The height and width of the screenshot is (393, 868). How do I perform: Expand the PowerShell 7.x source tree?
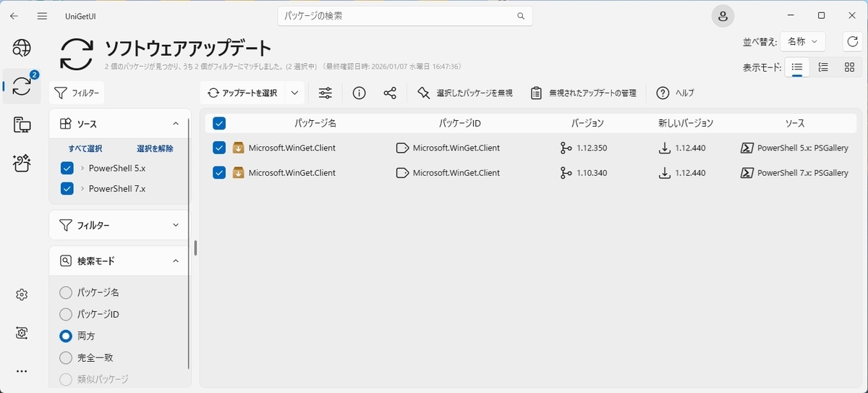coord(82,188)
